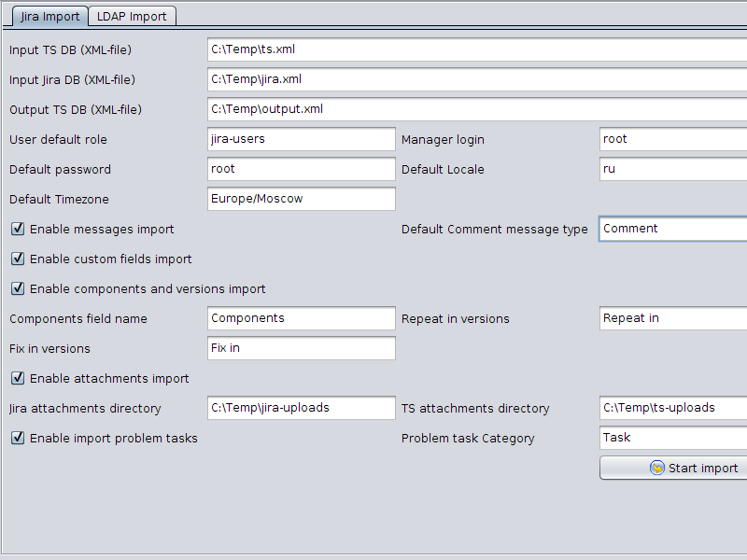This screenshot has height=560, width=747.
Task: Toggle Enable components and versions import
Action: point(18,288)
